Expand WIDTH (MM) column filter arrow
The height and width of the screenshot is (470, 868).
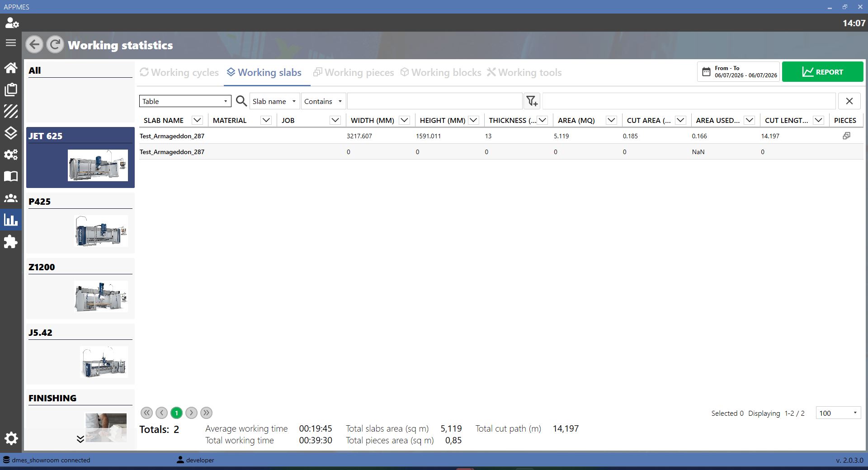[405, 120]
